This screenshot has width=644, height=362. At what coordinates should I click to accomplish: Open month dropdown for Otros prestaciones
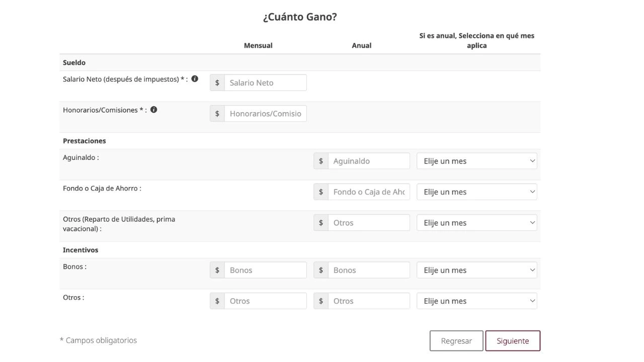(476, 223)
